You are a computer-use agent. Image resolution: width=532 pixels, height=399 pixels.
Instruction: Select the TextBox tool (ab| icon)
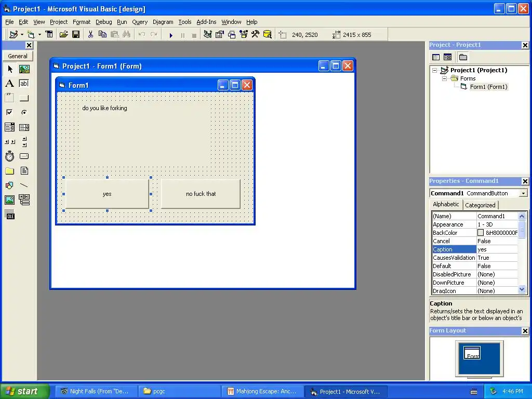(x=24, y=84)
